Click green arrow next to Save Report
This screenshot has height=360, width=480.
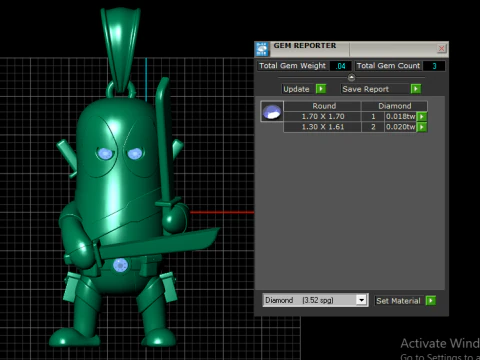[416, 89]
